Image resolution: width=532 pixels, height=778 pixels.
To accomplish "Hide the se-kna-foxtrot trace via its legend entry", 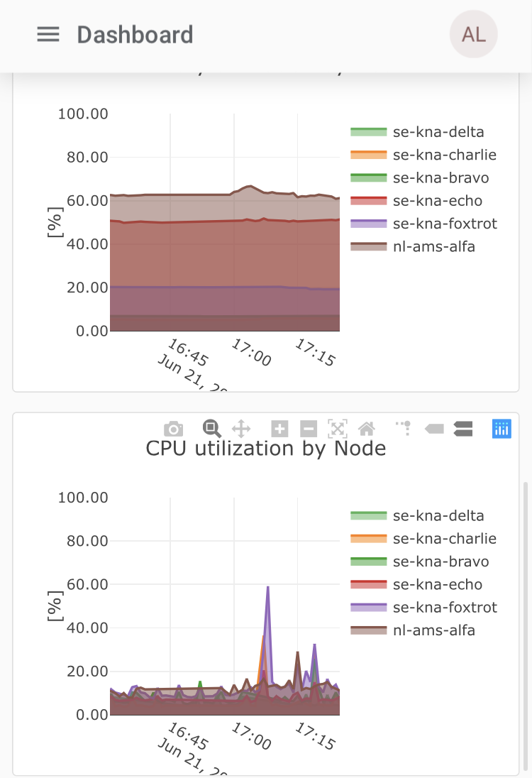I will 445,608.
